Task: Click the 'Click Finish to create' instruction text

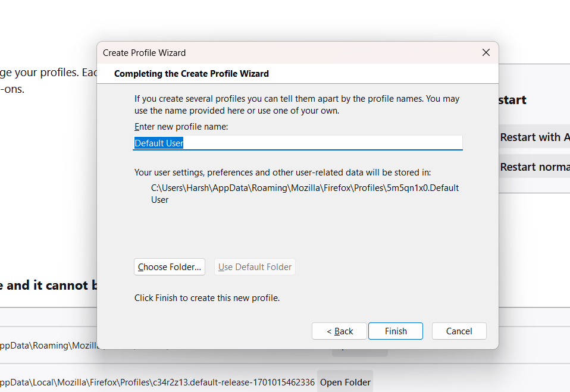Action: [207, 298]
